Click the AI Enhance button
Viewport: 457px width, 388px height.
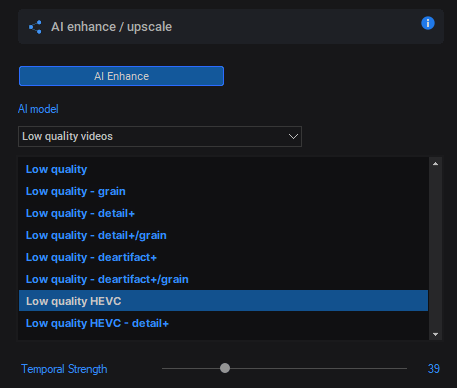pyautogui.click(x=121, y=76)
